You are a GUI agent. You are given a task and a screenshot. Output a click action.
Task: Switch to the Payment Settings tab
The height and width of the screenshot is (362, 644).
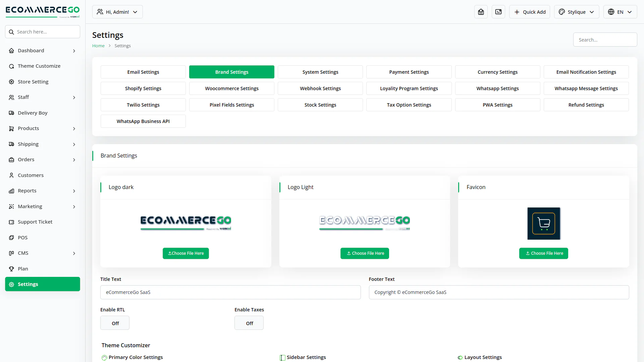click(x=409, y=72)
